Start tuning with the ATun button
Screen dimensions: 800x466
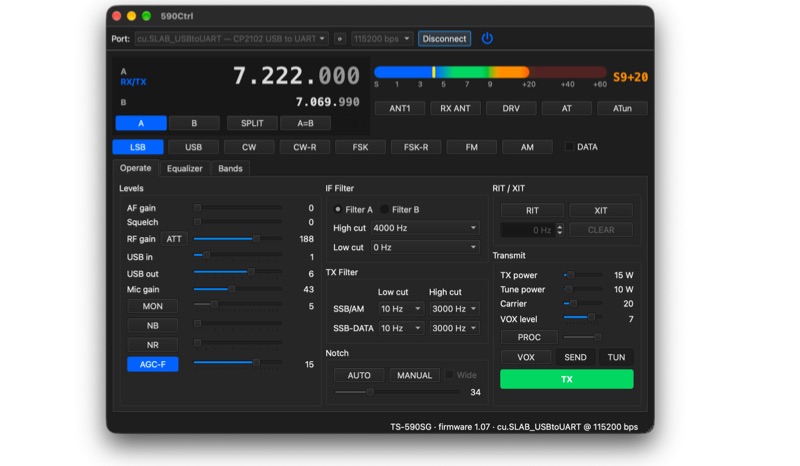tap(622, 108)
